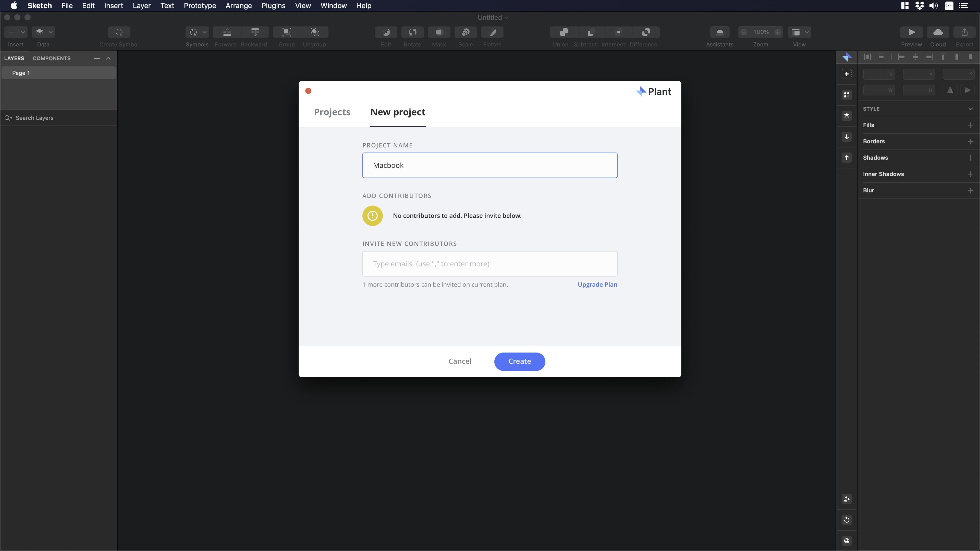
Task: Collapse the STYLE section chevron
Action: (x=970, y=109)
